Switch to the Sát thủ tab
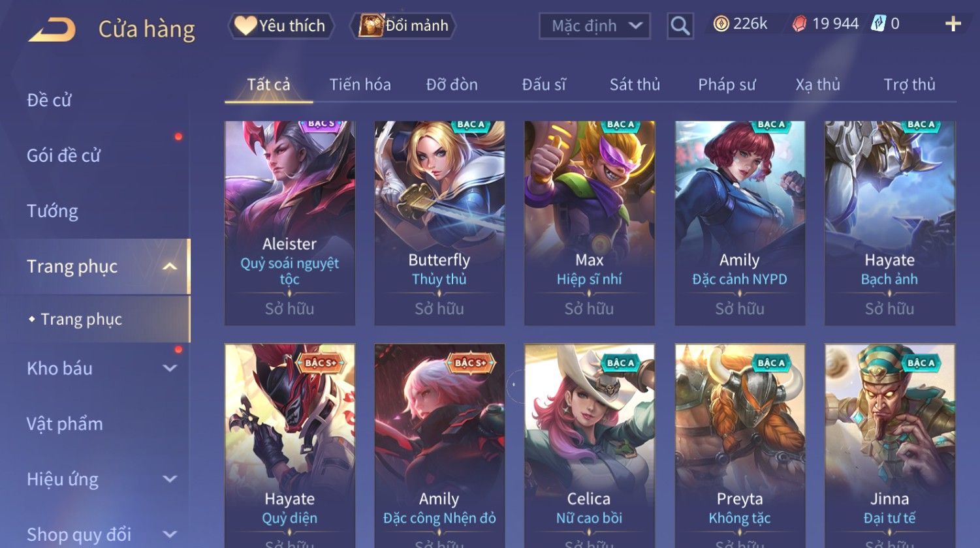This screenshot has width=980, height=548. 635,84
